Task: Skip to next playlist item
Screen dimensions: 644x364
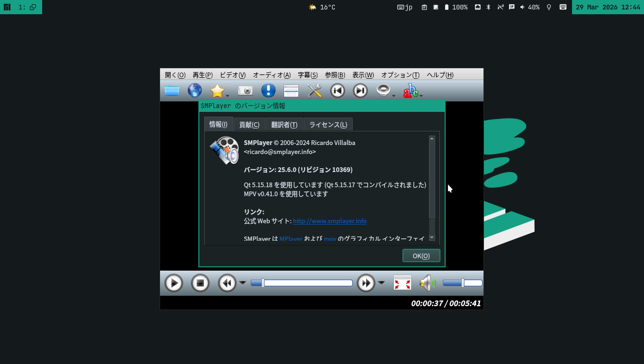Action: pos(360,90)
